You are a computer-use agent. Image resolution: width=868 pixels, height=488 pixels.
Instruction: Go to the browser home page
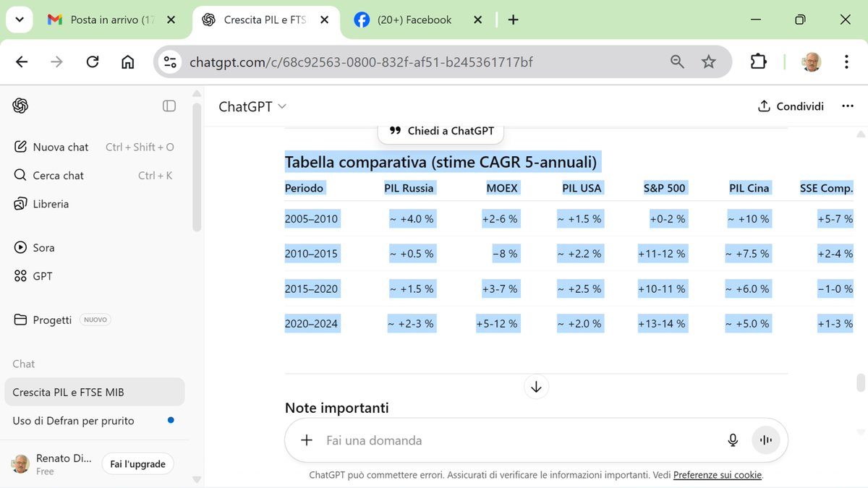tap(127, 62)
